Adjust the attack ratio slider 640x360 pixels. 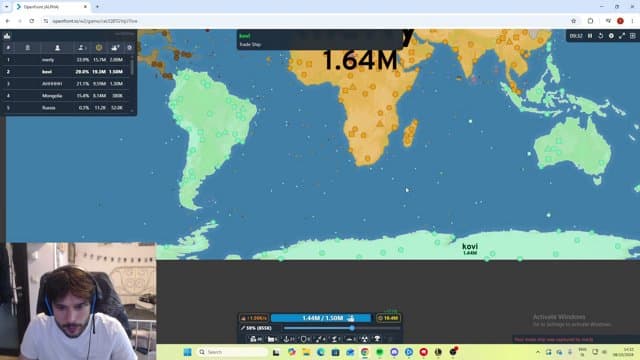coord(342,328)
